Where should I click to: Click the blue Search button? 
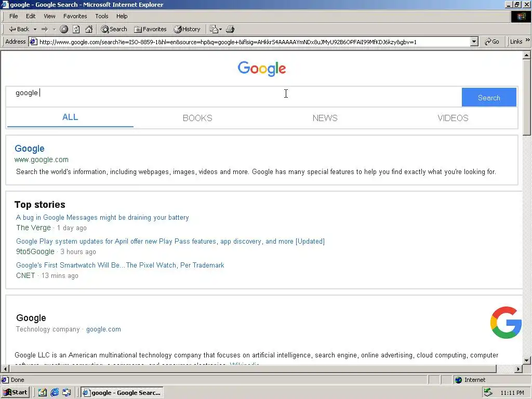point(489,97)
